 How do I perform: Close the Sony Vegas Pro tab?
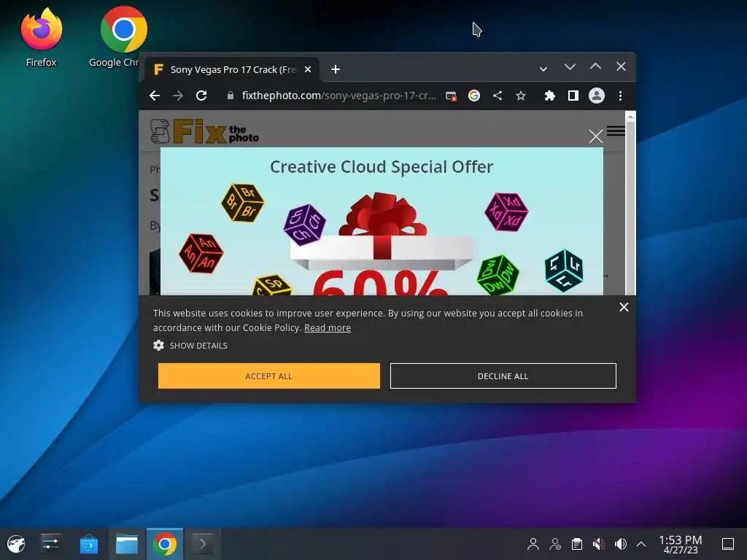308,69
